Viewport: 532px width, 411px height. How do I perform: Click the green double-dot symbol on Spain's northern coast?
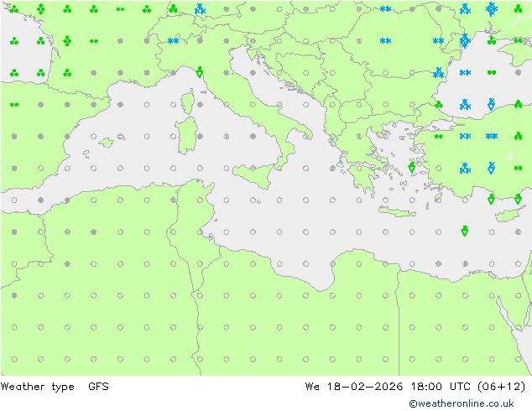click(14, 105)
